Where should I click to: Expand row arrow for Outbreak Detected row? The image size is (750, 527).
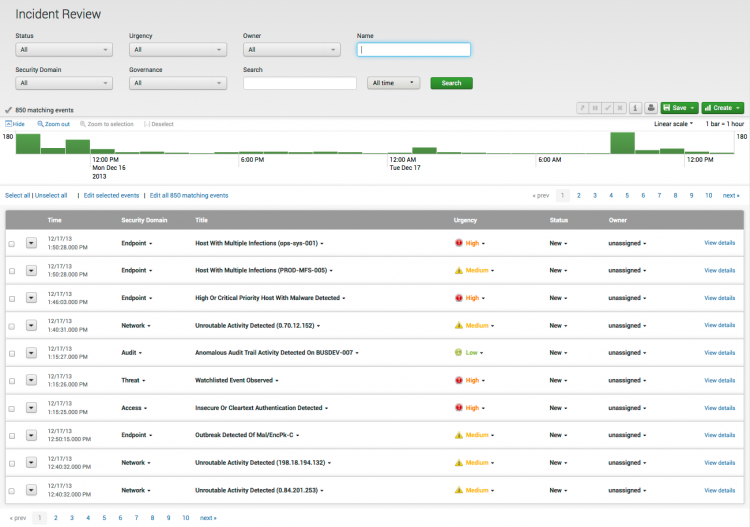click(x=31, y=435)
